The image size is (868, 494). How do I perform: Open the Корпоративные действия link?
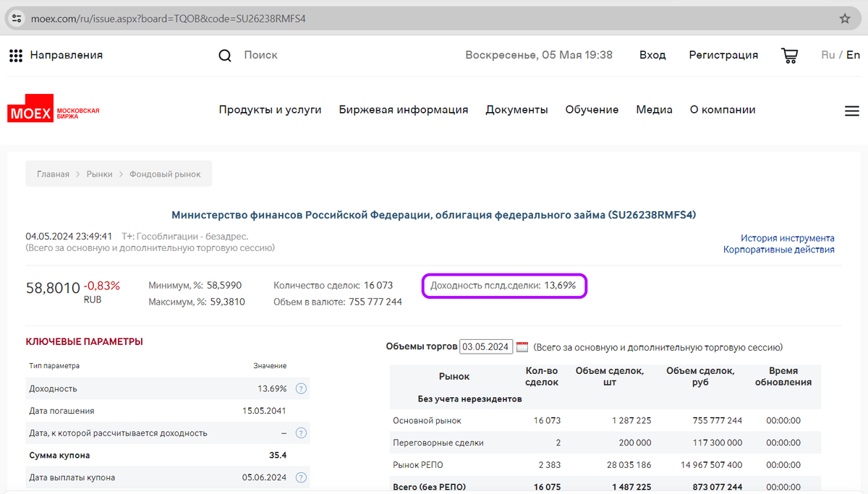tap(779, 250)
